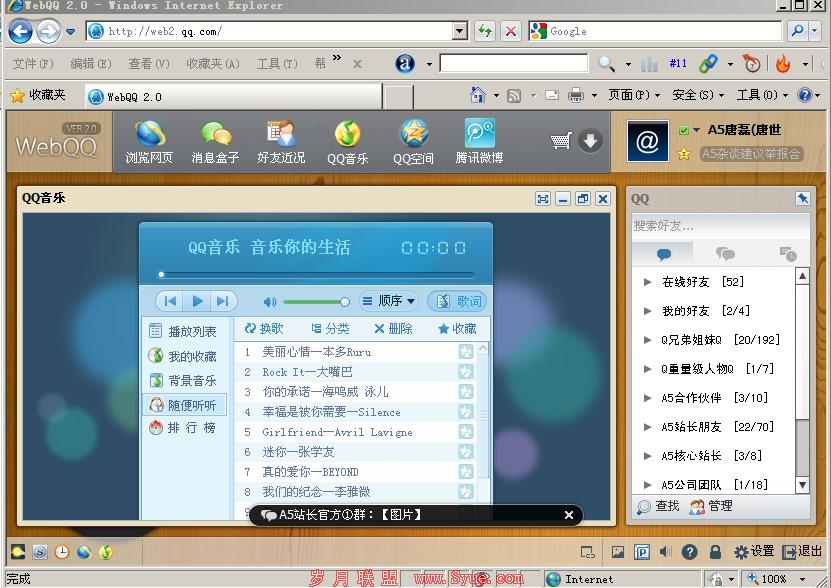The height and width of the screenshot is (588, 831).
Task: Select 随便听听 in the music sidebar
Action: tap(184, 405)
